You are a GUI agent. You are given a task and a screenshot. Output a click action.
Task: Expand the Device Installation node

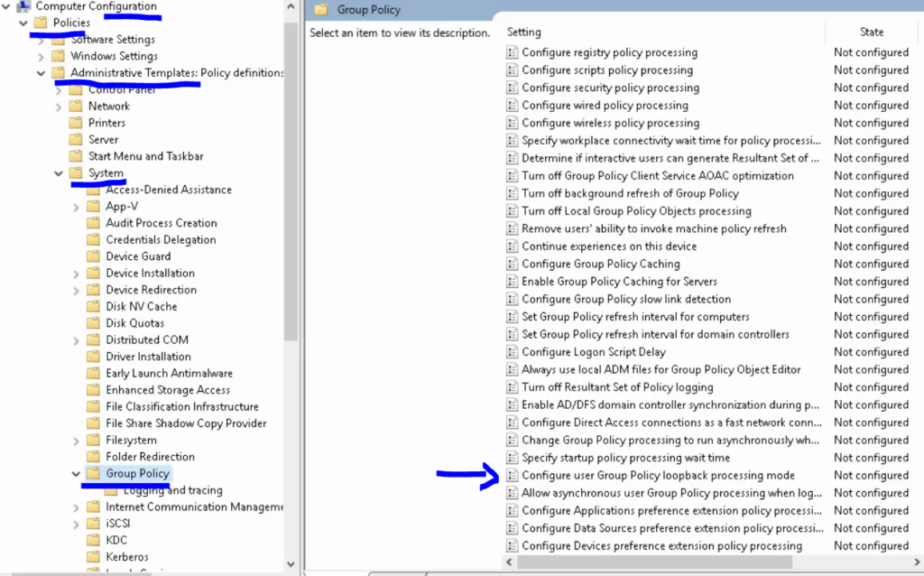(x=76, y=274)
